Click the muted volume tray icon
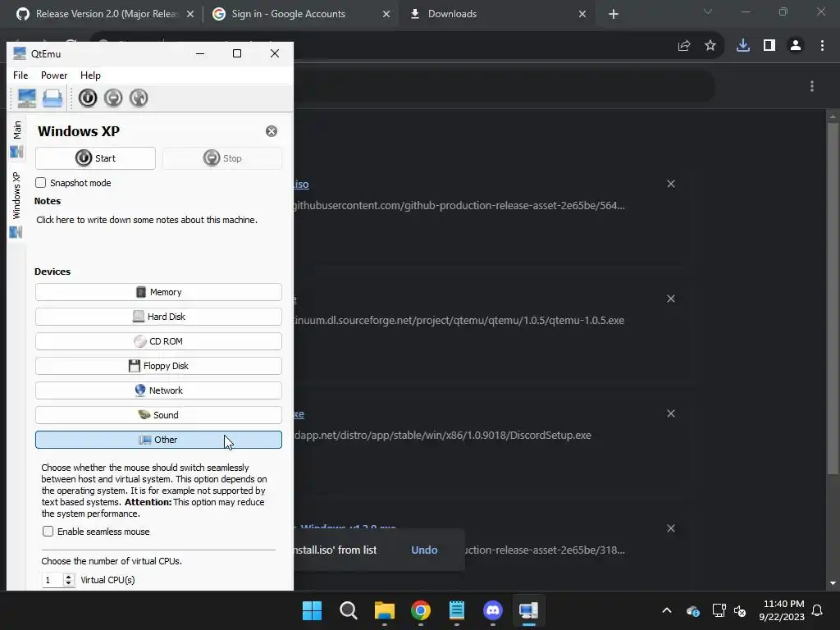The height and width of the screenshot is (630, 840). (740, 610)
